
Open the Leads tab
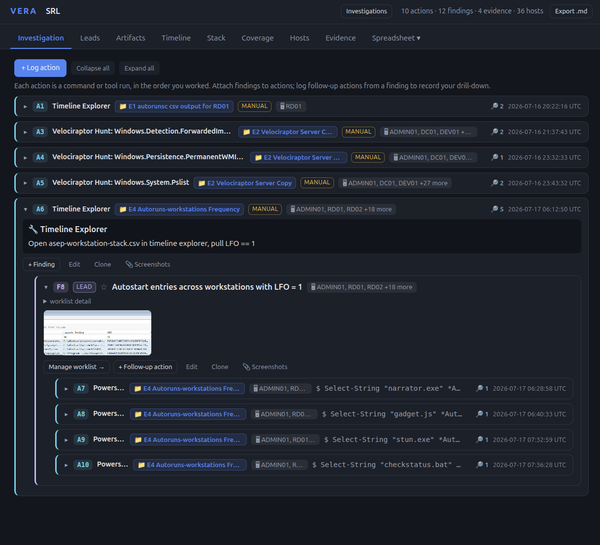90,38
